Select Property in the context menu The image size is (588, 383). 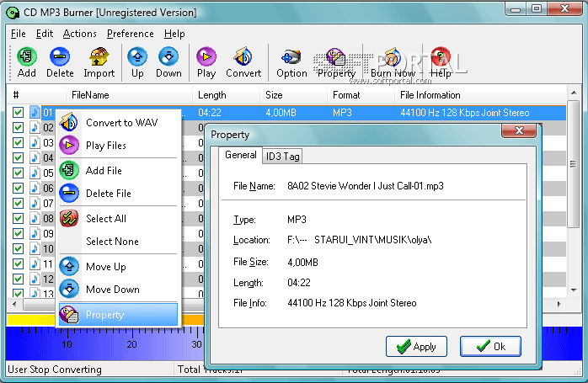click(104, 315)
